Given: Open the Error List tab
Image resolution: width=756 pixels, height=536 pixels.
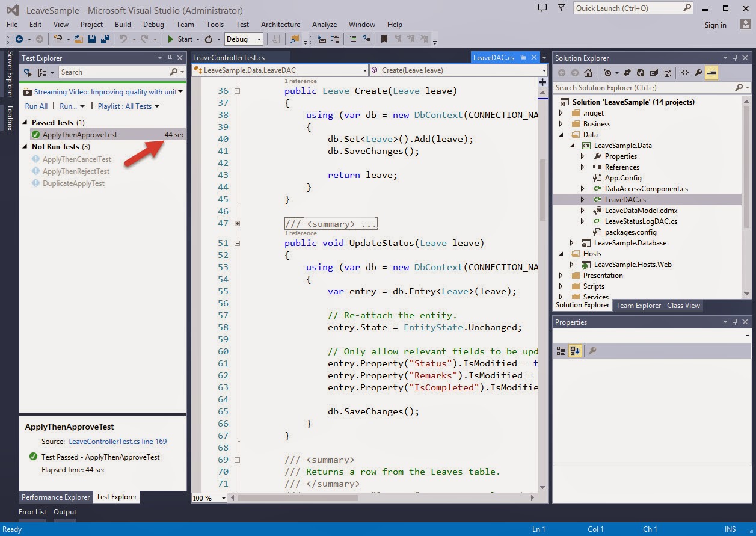Looking at the screenshot, I should pos(32,512).
